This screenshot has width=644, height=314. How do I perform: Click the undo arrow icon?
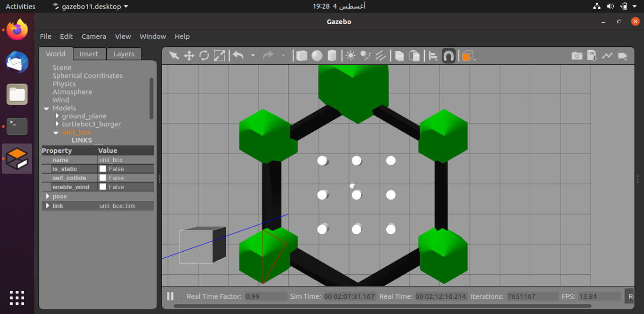tap(238, 56)
